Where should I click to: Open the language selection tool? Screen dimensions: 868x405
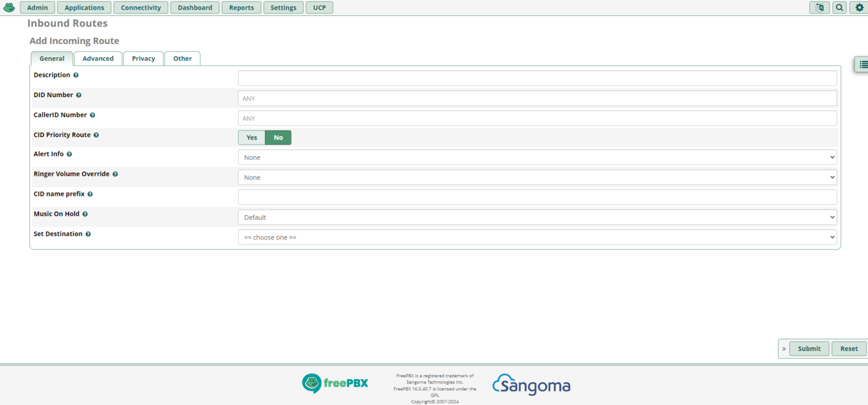click(x=819, y=7)
